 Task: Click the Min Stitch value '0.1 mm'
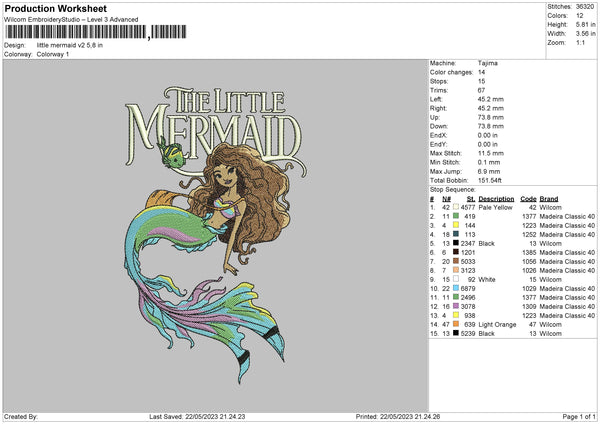tap(489, 162)
